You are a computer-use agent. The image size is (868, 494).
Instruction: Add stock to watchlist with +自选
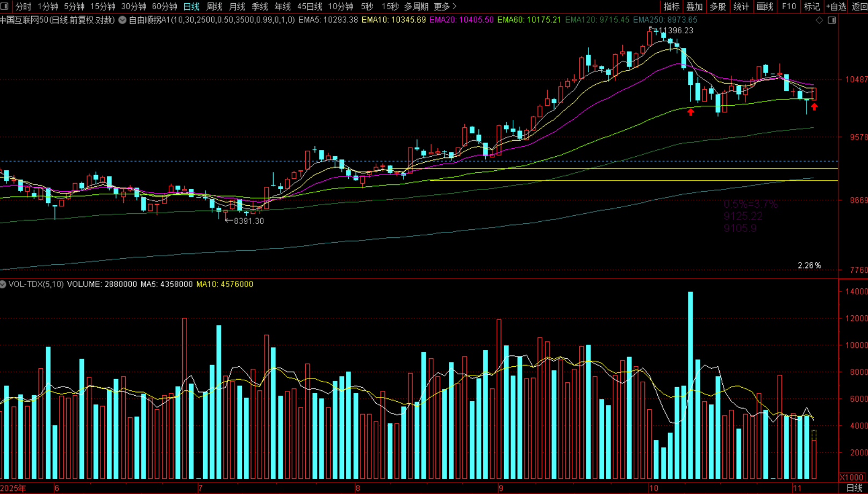click(x=836, y=6)
